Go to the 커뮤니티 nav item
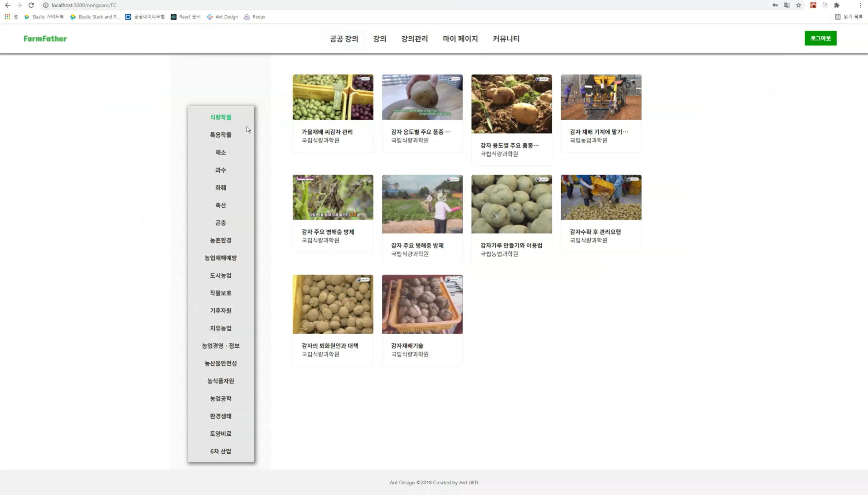Viewport: 868px width, 495px height. [506, 39]
